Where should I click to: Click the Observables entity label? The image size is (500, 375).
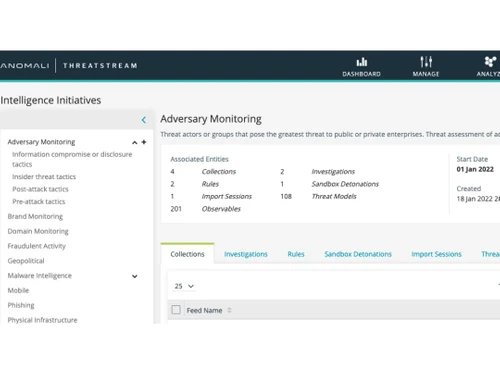click(x=221, y=209)
